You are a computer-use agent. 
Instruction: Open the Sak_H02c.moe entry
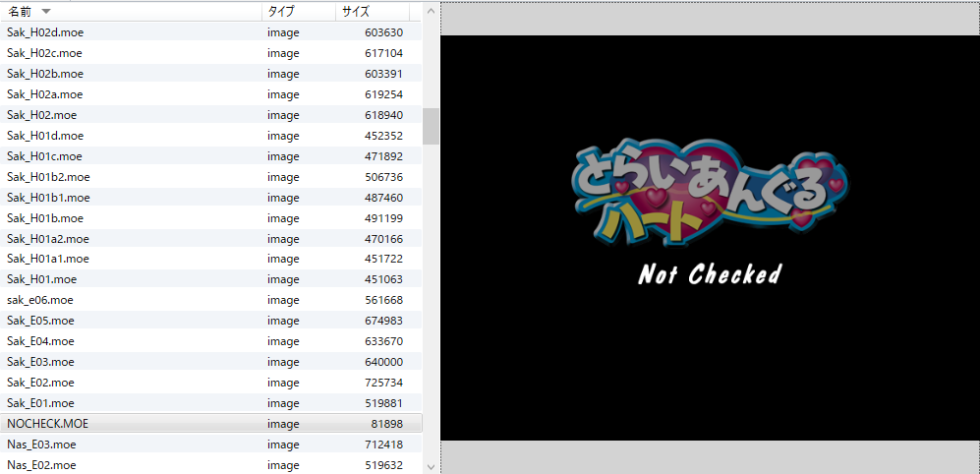(44, 53)
